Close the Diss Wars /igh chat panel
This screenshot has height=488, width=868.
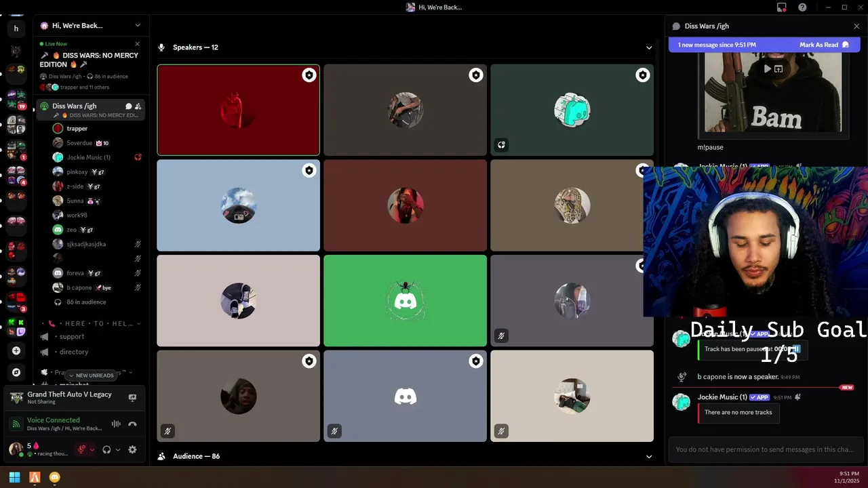click(x=856, y=26)
